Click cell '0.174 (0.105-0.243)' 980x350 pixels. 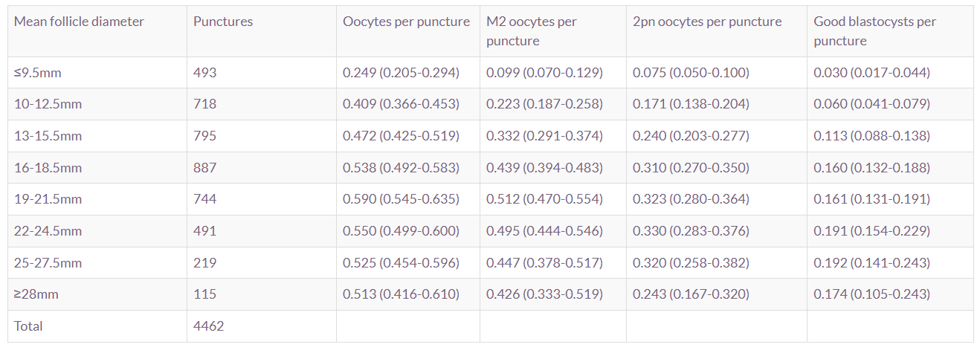871,294
